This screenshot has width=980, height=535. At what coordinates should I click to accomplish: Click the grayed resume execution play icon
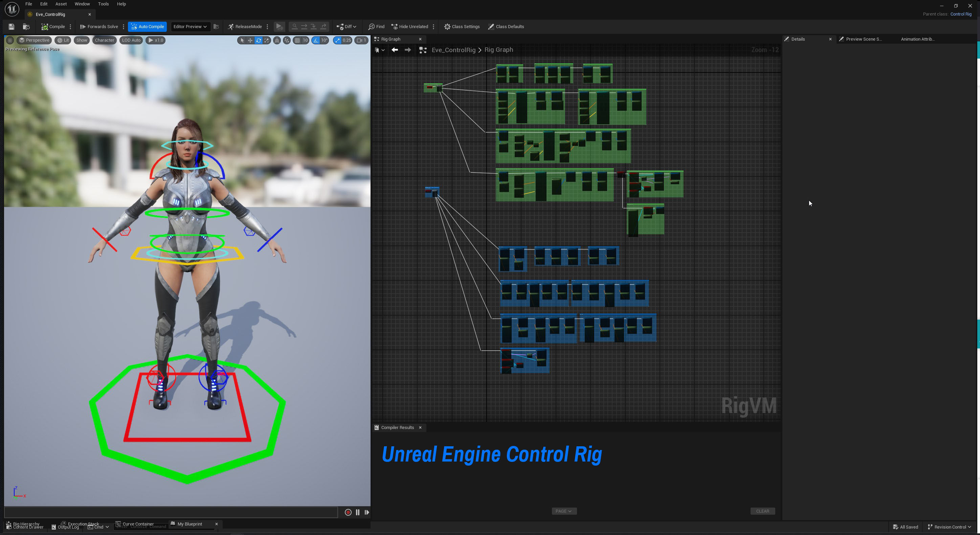(x=279, y=27)
